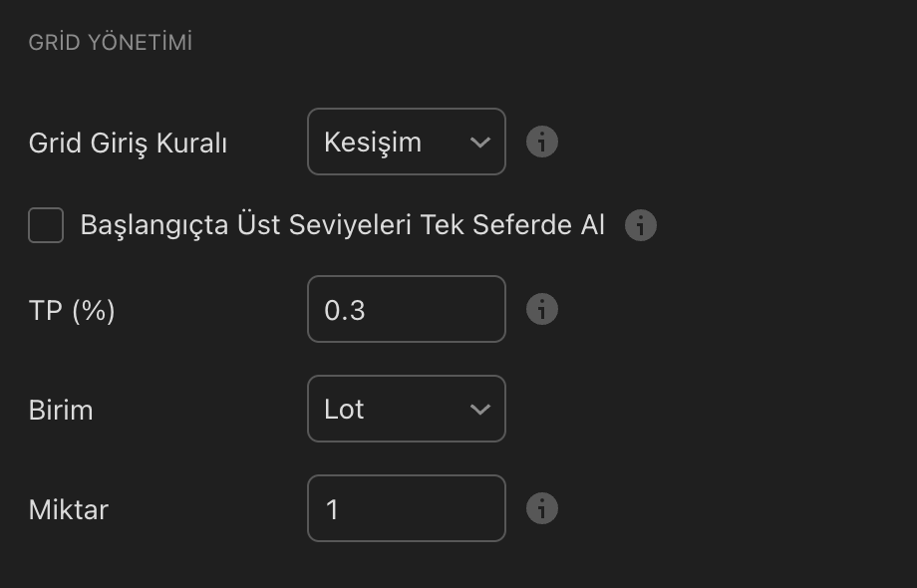Click info icon beside Grid Giriş Kuralı dropdown

541,143
